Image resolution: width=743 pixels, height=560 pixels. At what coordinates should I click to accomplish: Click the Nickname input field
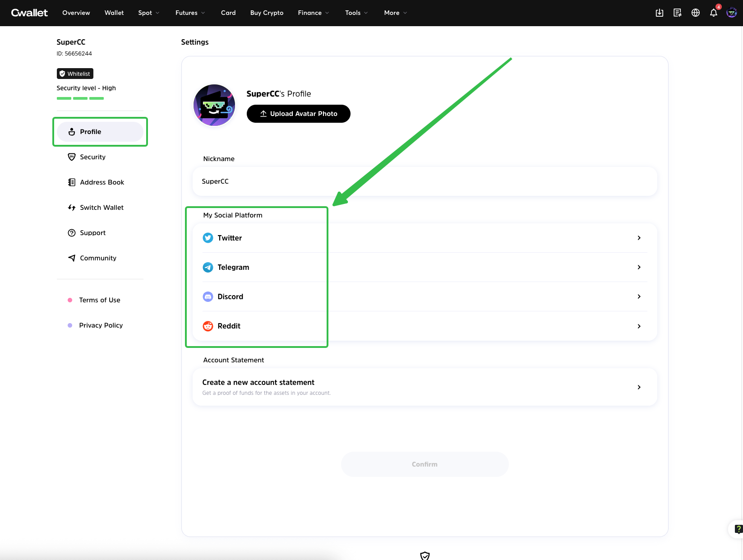click(424, 181)
